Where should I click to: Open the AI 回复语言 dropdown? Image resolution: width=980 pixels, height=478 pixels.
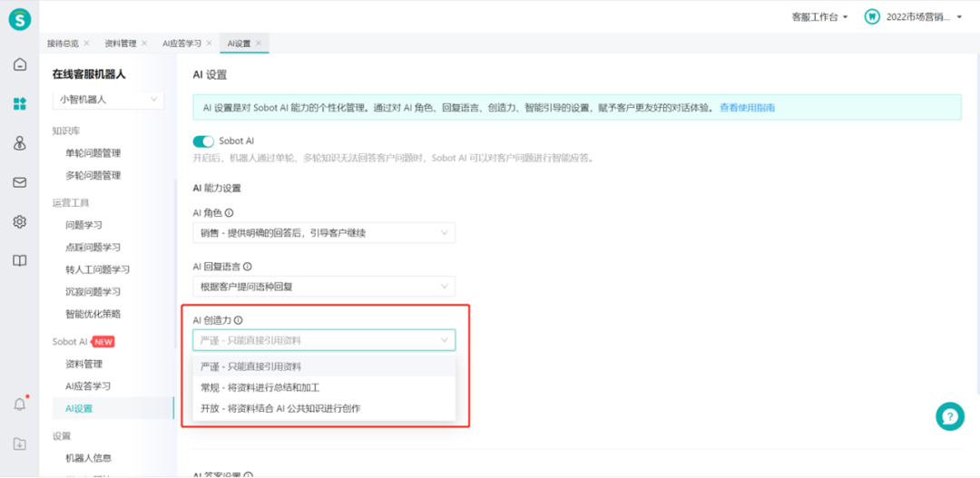click(x=324, y=287)
